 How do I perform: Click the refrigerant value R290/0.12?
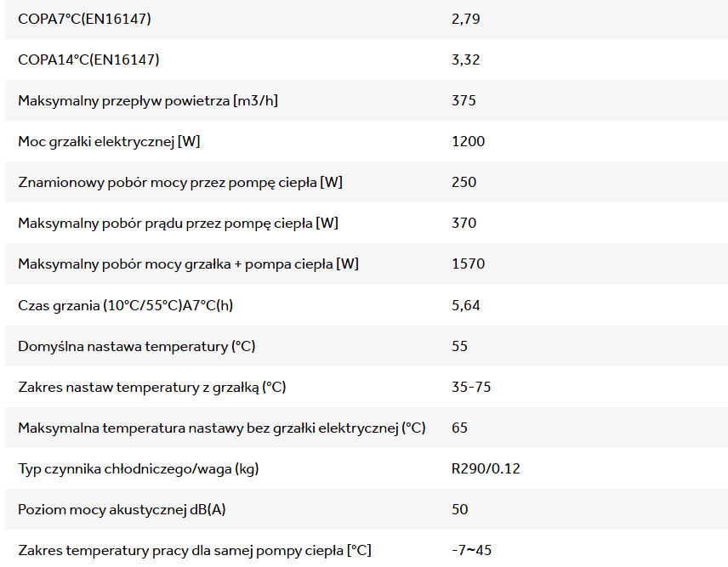486,468
